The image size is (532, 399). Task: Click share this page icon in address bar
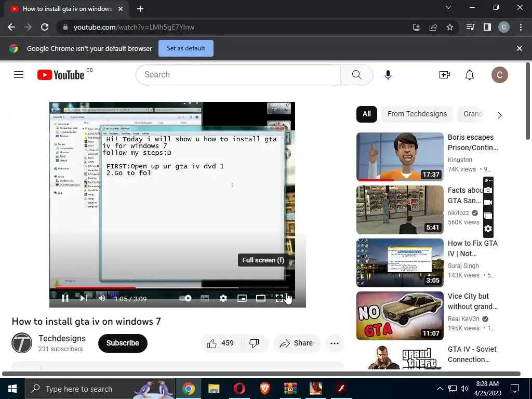point(433,27)
